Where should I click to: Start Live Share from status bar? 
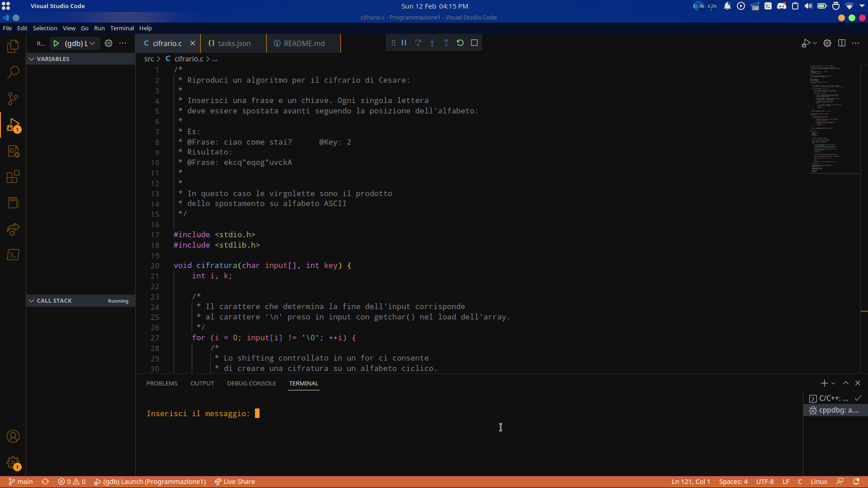tap(235, 482)
